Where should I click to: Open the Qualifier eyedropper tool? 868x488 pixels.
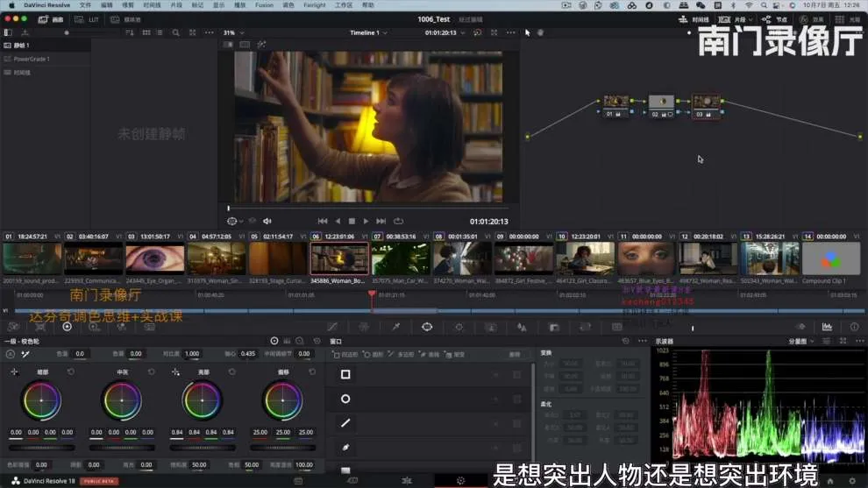tap(395, 327)
